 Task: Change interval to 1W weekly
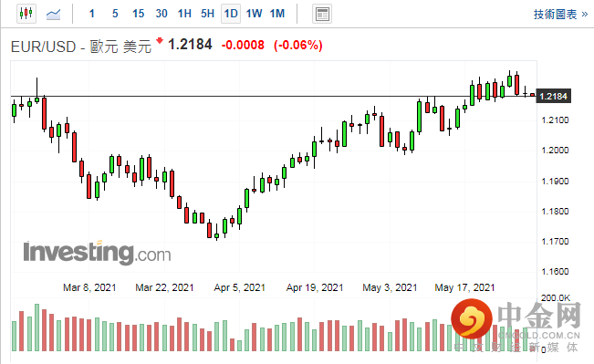click(x=254, y=14)
